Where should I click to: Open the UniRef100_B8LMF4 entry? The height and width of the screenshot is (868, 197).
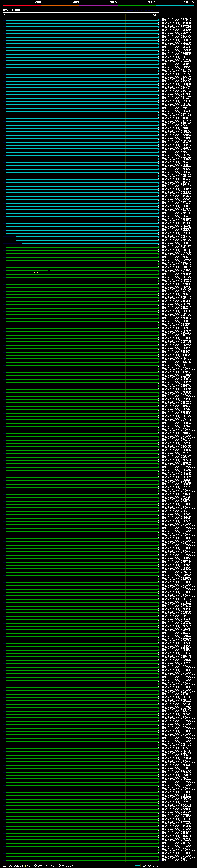pos(177,243)
